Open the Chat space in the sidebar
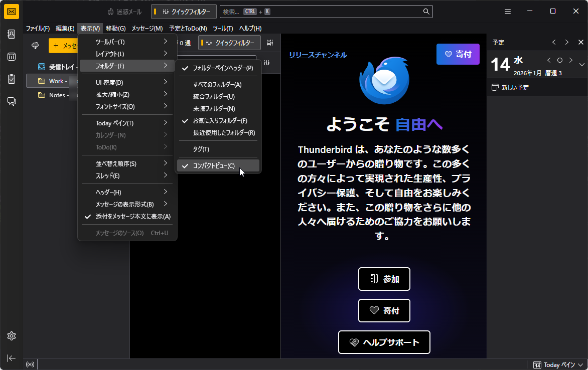The image size is (588, 370). 11,101
